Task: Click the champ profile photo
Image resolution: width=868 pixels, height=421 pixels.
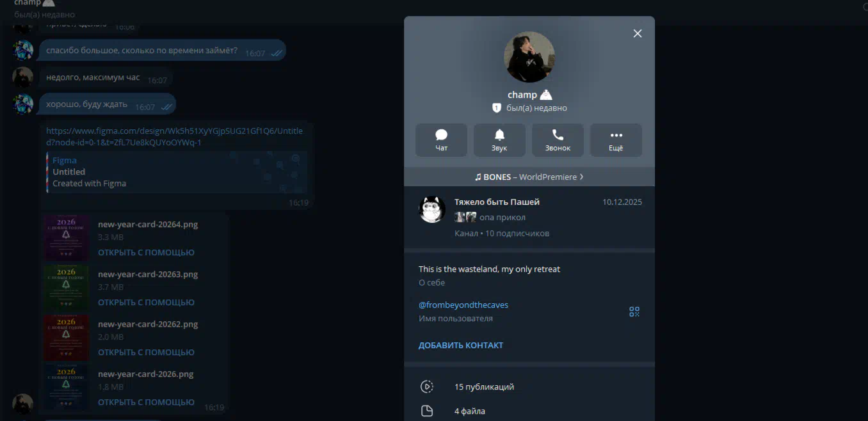Action: (529, 57)
